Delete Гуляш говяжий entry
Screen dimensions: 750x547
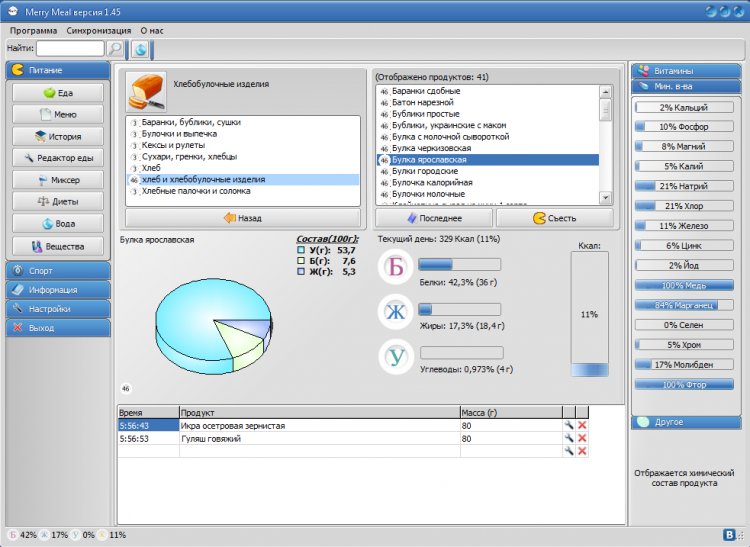pos(582,438)
